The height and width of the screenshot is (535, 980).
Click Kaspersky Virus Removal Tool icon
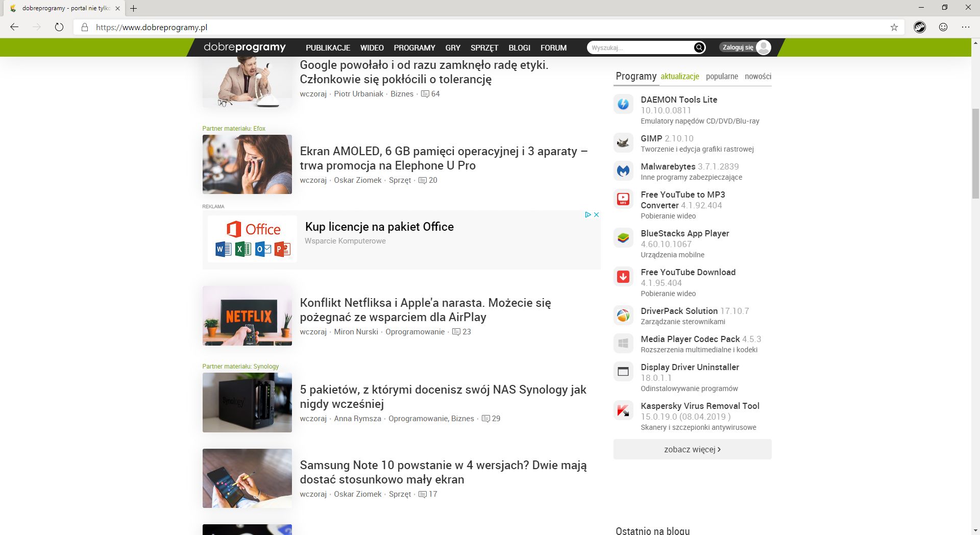click(x=623, y=410)
